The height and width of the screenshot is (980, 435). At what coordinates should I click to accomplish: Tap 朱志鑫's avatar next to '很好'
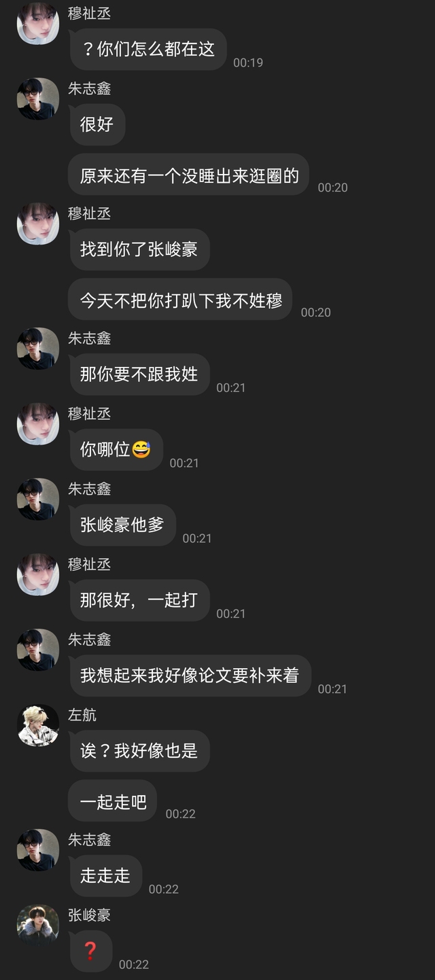(38, 99)
